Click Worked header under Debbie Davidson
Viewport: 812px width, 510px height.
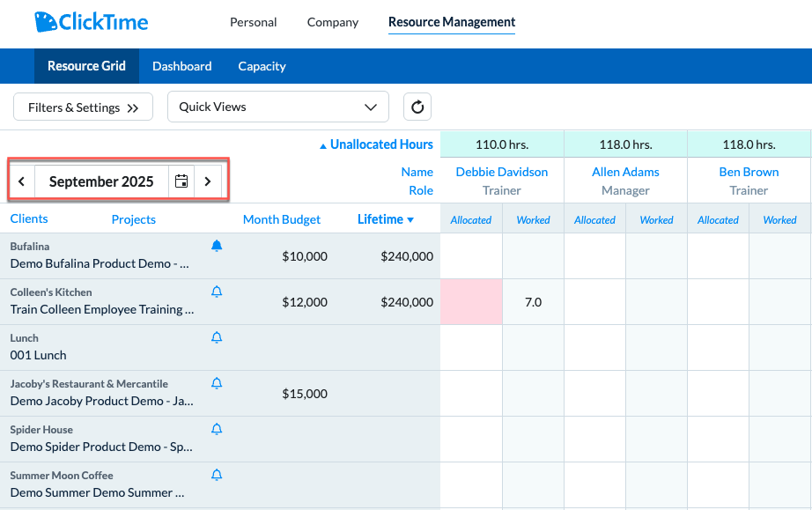534,220
